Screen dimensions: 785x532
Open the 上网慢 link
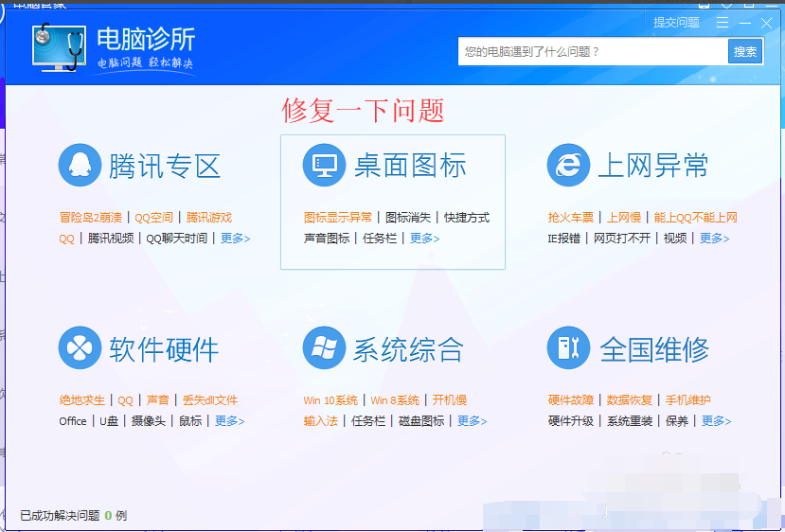[x=624, y=217]
